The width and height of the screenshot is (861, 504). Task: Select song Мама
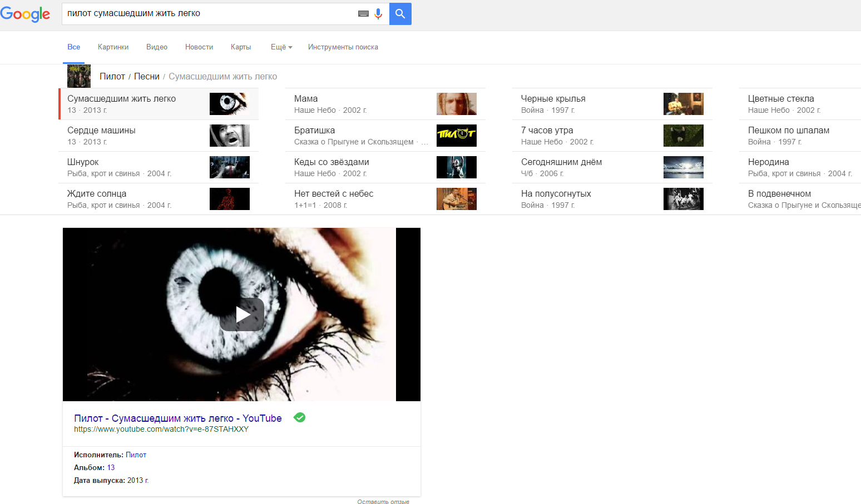[385, 104]
